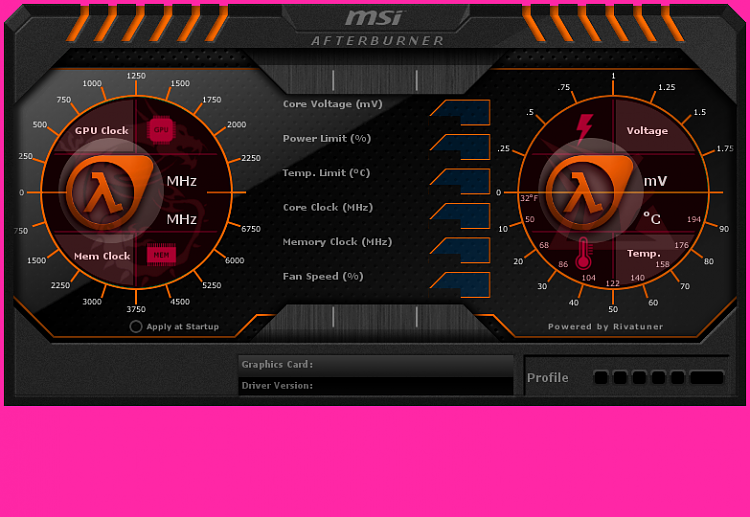Click the 3750 mark on the memory gauge
This screenshot has height=517, width=750.
[x=136, y=309]
